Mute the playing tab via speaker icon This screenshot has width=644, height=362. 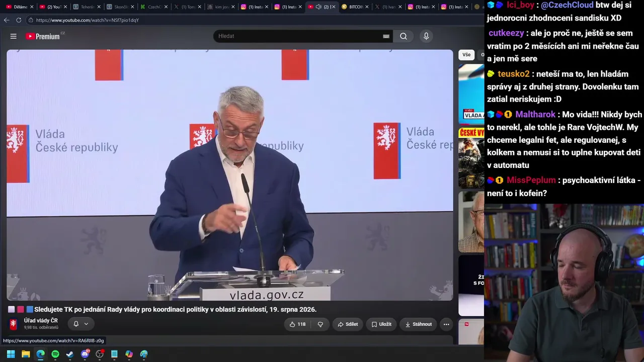(x=318, y=7)
